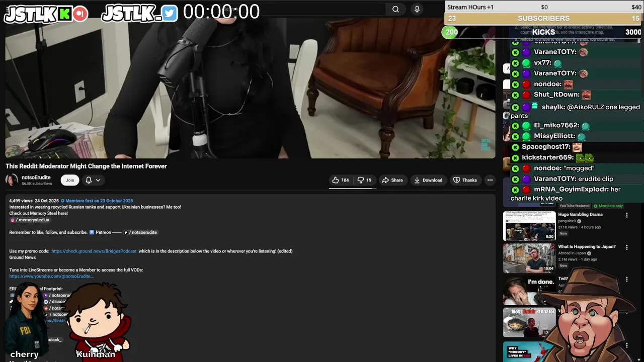The image size is (644, 362).
Task: Click El_miko7662's username in chat
Action: [556, 125]
